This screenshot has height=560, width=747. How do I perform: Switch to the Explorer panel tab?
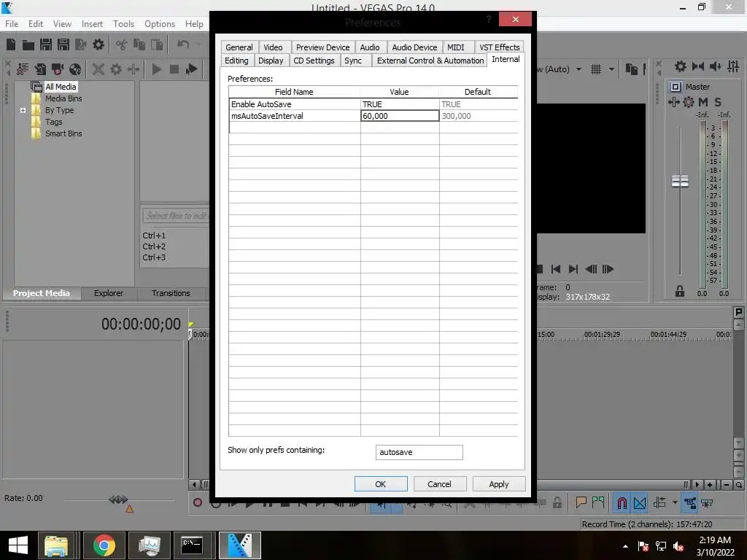pyautogui.click(x=108, y=293)
